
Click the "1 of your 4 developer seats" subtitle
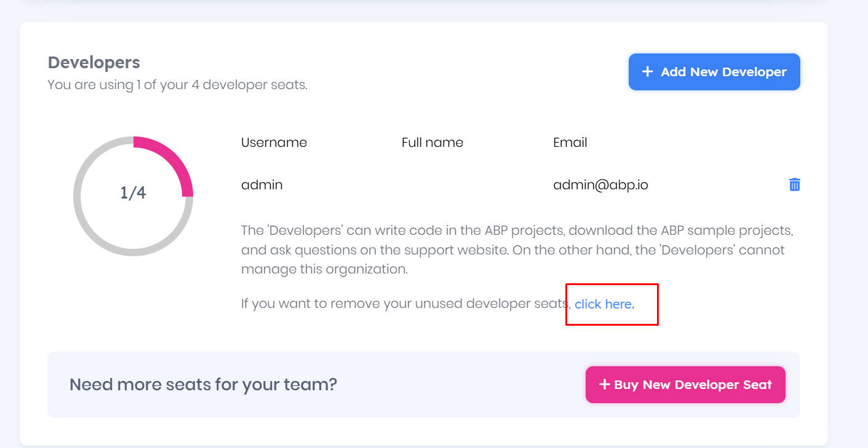[x=177, y=85]
